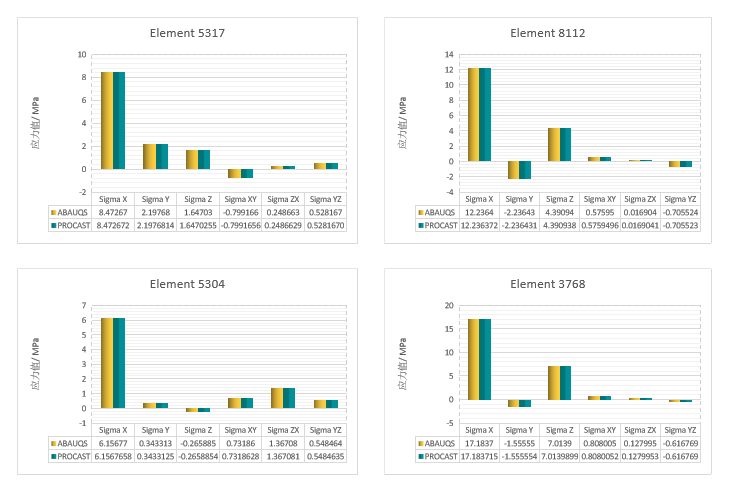Click the ABAUQS cell value 17.1837

pos(479,443)
